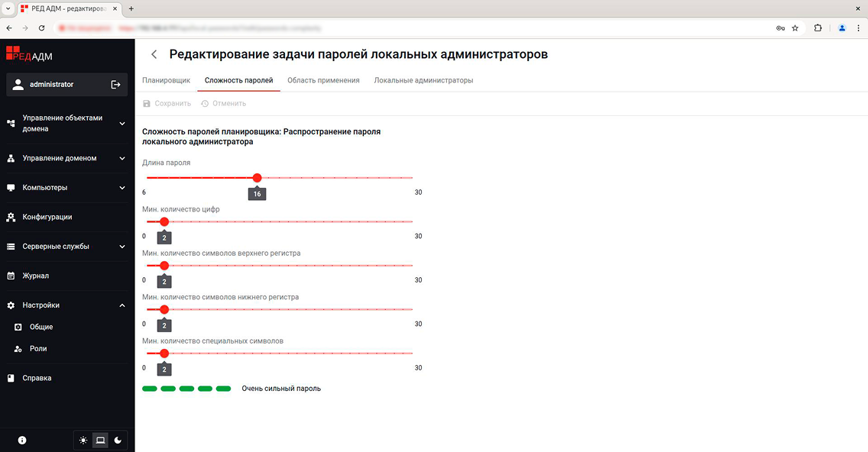Click the administrator user avatar icon
This screenshot has height=452, width=868.
click(x=18, y=84)
